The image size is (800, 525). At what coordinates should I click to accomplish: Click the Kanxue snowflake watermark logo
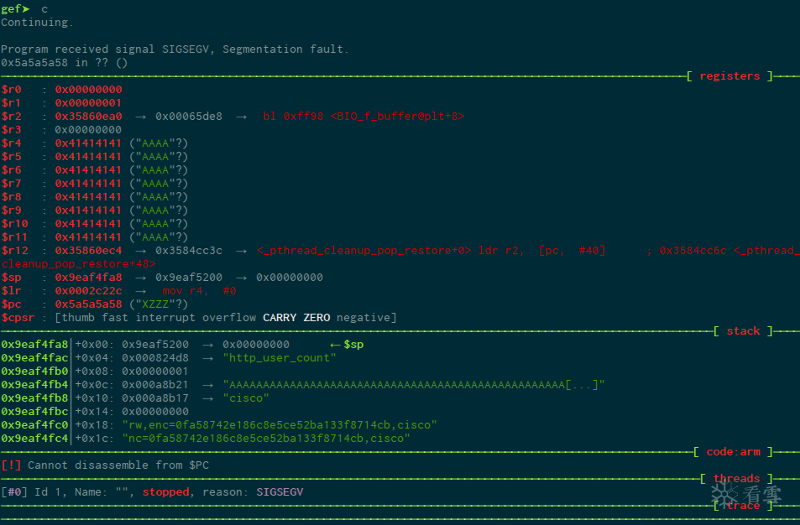(724, 493)
